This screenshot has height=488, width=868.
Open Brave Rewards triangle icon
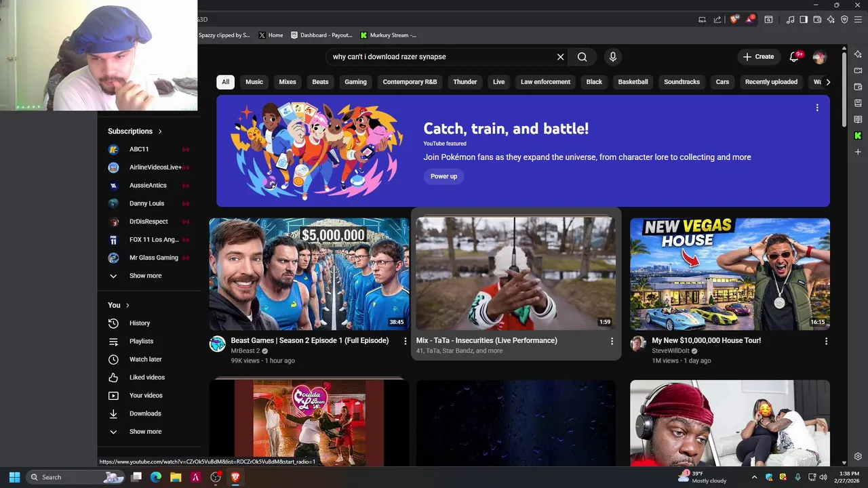[x=750, y=20]
